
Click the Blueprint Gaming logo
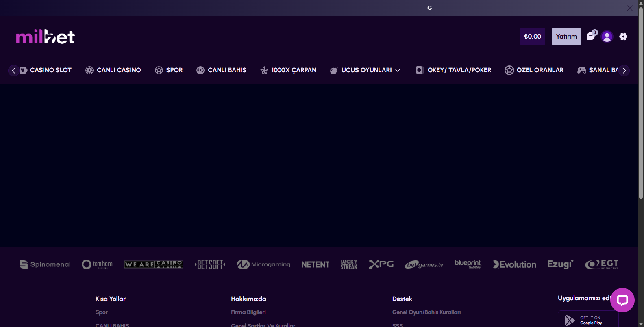coord(468,264)
